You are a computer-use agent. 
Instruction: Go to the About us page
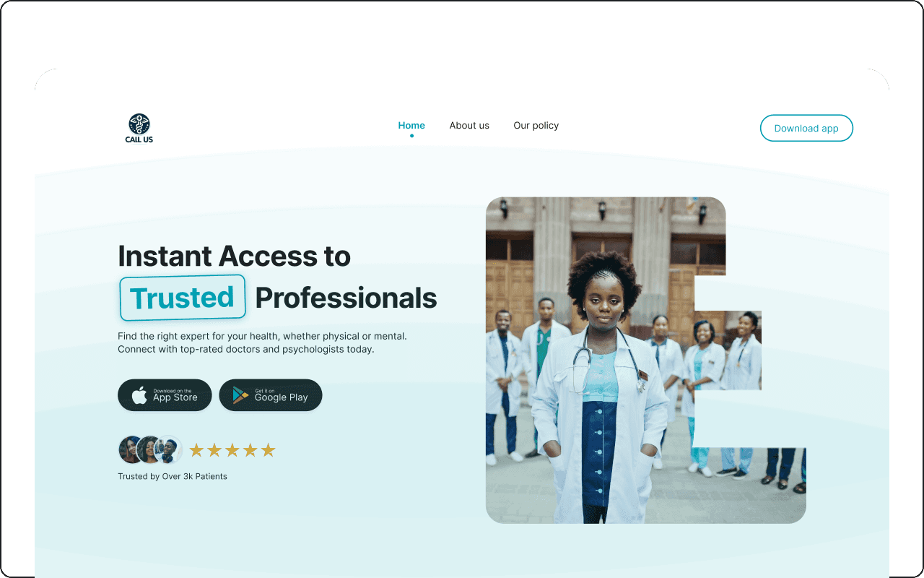(469, 126)
